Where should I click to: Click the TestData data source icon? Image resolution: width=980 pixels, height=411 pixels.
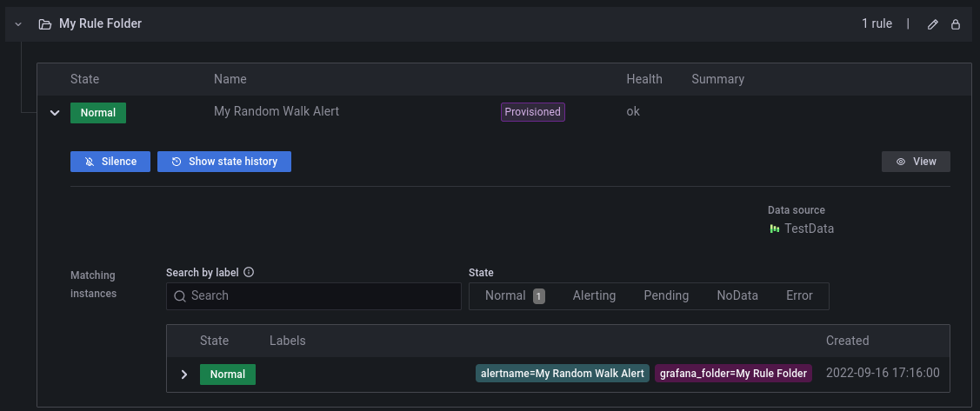[774, 229]
